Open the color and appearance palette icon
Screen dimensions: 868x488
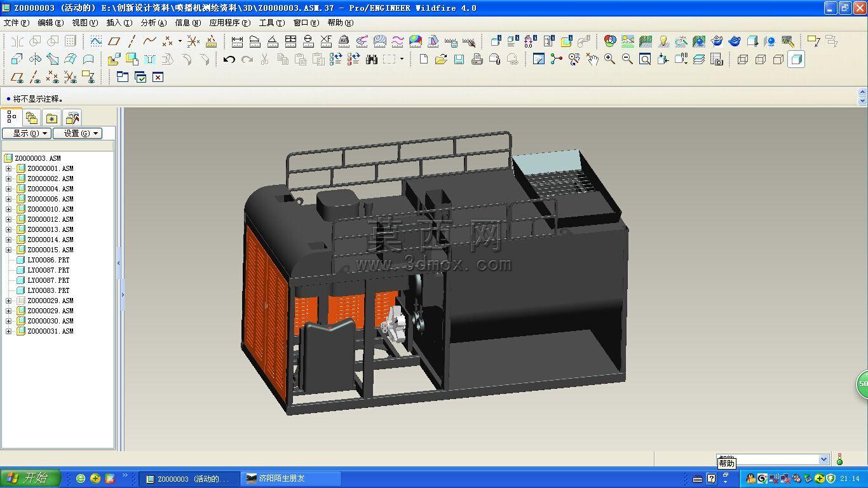tap(609, 41)
